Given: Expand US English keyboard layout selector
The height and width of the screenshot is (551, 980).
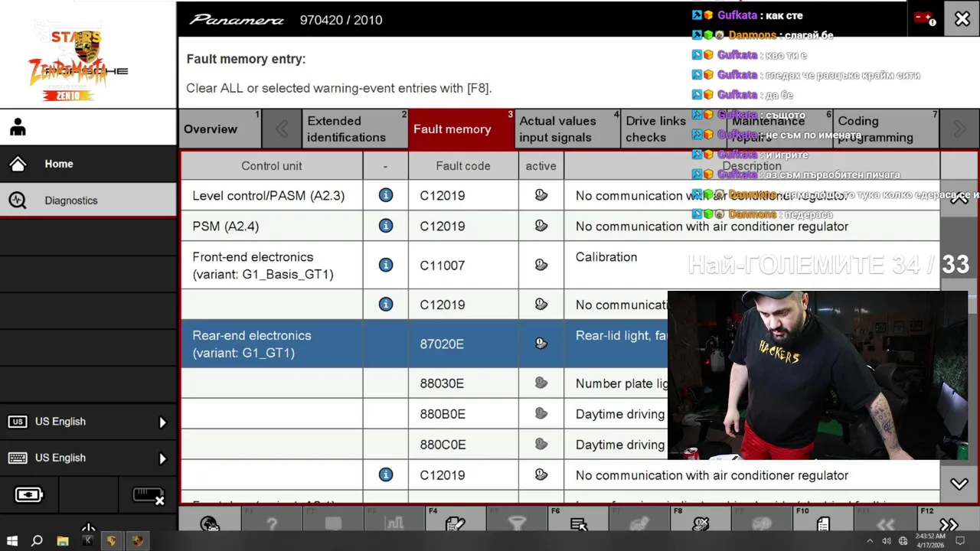Looking at the screenshot, I should [x=88, y=458].
